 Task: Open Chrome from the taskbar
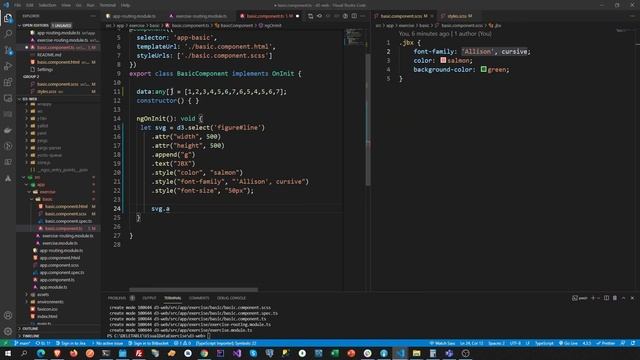click(x=204, y=353)
